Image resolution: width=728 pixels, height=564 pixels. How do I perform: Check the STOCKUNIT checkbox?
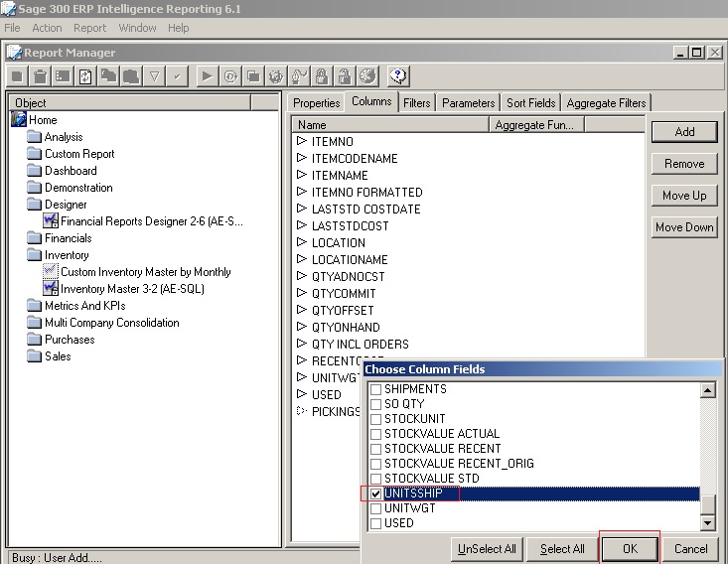point(375,419)
